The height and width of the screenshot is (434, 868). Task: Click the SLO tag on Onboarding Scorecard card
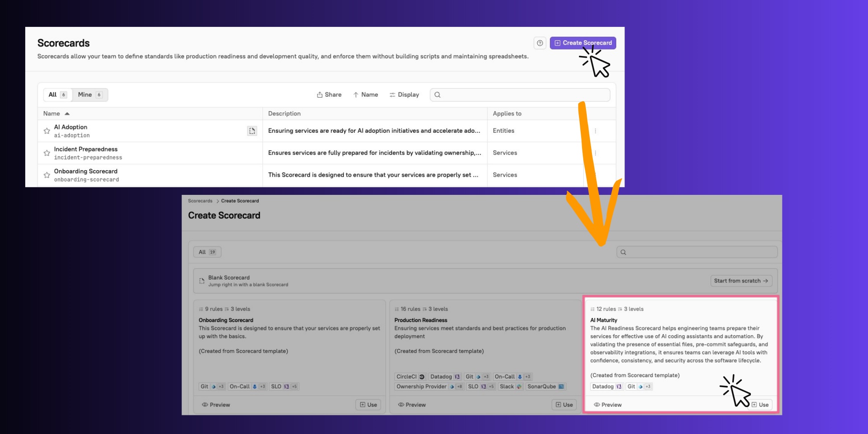point(284,387)
